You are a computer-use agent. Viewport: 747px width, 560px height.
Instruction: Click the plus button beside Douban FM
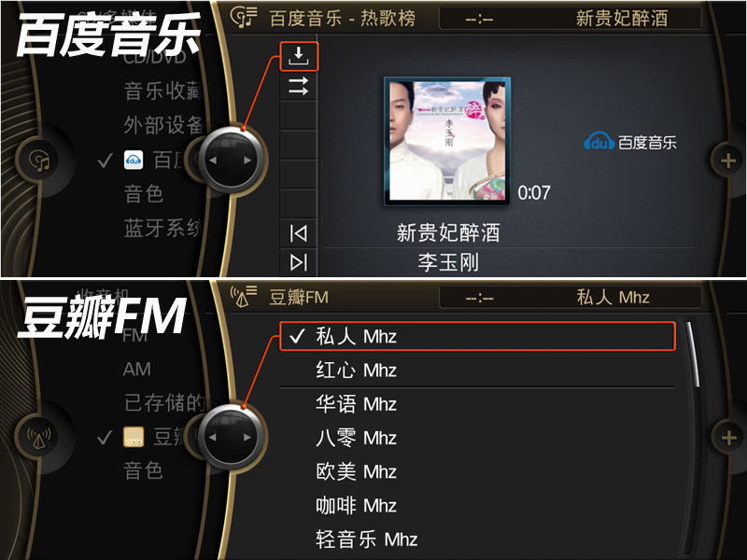click(x=728, y=437)
